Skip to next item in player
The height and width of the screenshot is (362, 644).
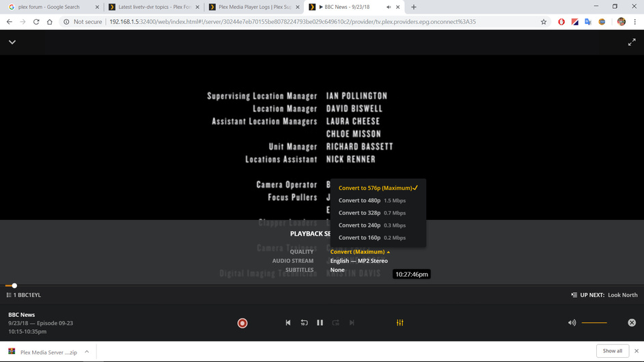[x=352, y=323]
